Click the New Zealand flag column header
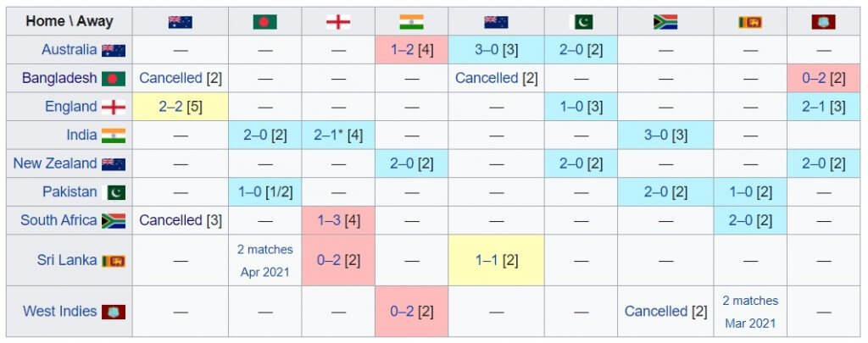868x343 pixels. coord(496,22)
